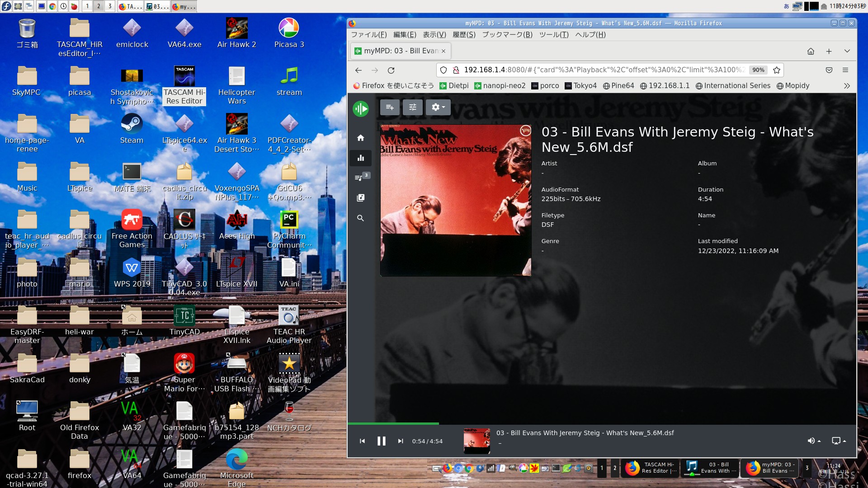The image size is (868, 488).
Task: Pause the current song
Action: point(381,441)
